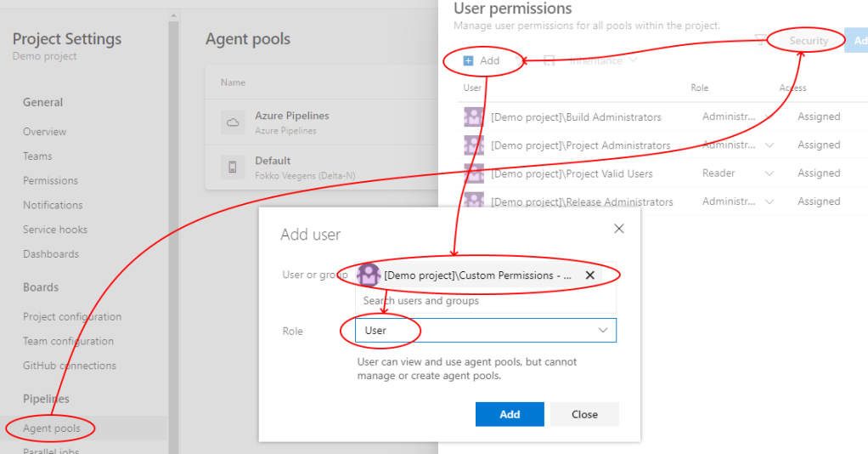Click the Build Administrators group avatar
This screenshot has width=868, height=454.
474,116
